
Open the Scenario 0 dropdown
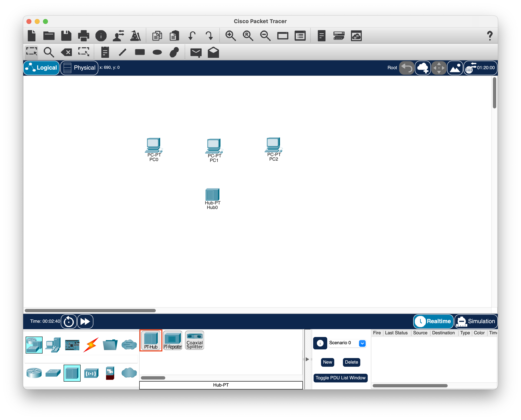click(362, 343)
